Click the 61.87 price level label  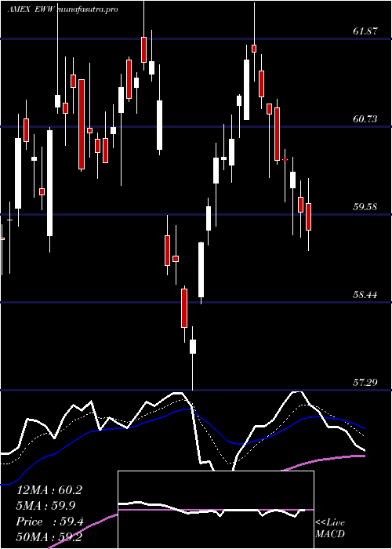click(x=365, y=31)
